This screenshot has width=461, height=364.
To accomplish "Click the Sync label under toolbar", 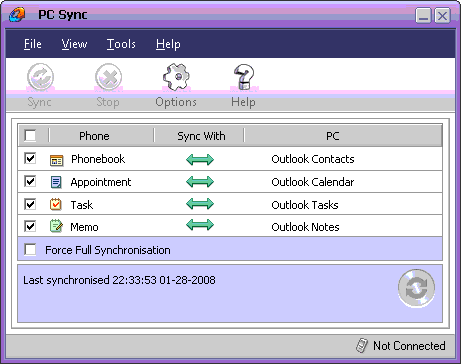I will point(39,102).
